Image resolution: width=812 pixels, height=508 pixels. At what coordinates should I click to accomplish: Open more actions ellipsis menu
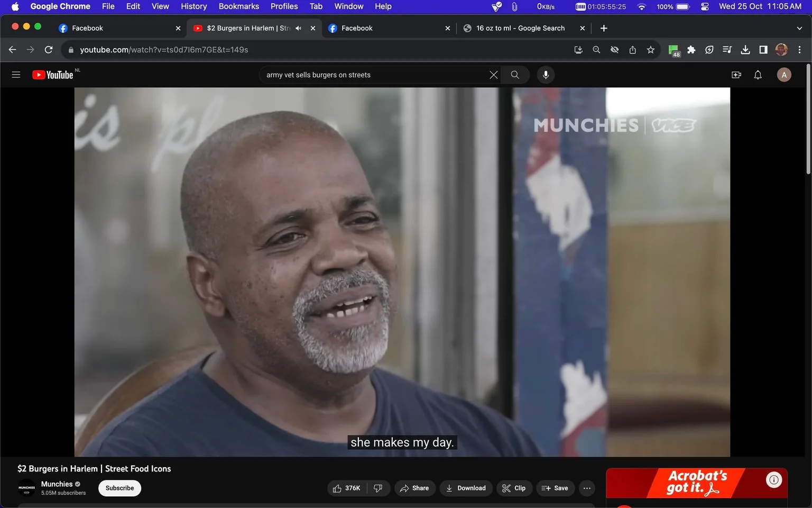pyautogui.click(x=587, y=488)
